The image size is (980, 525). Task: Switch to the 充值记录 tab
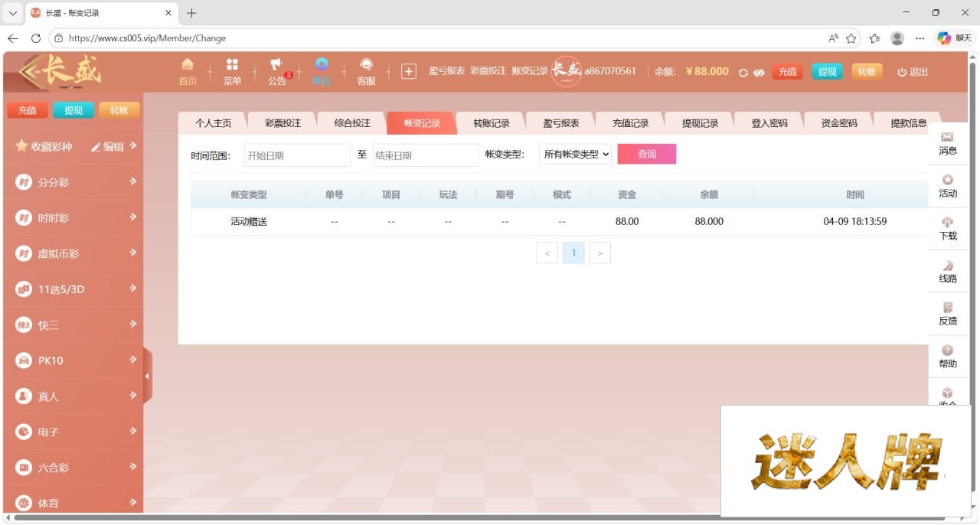(x=630, y=123)
